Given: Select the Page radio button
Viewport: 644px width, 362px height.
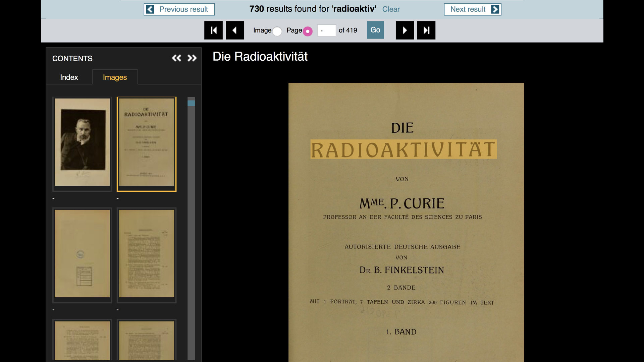Looking at the screenshot, I should tap(307, 31).
